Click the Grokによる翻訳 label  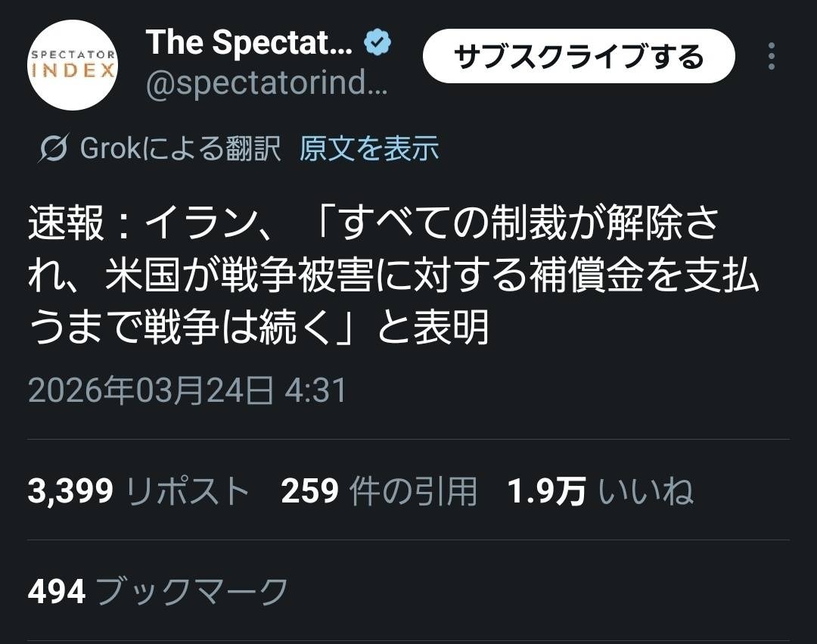[x=180, y=148]
